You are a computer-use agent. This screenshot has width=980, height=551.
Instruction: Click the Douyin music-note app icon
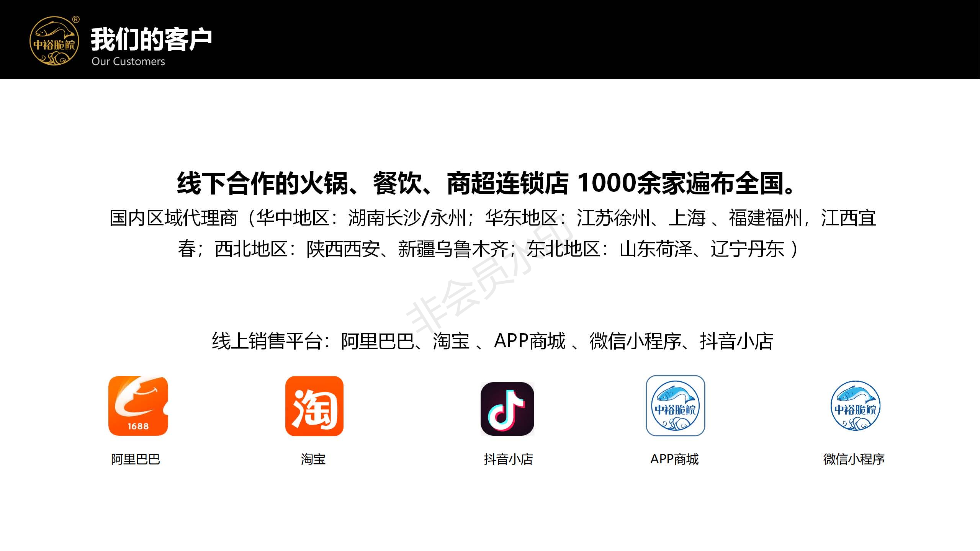(x=507, y=409)
